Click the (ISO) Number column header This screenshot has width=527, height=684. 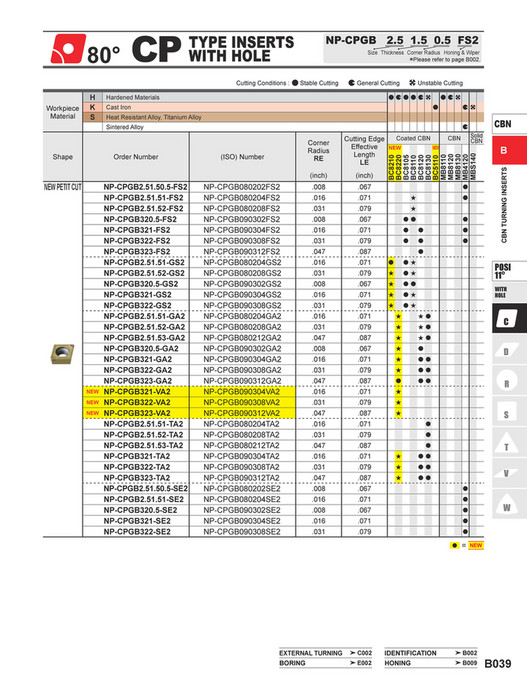click(x=242, y=157)
